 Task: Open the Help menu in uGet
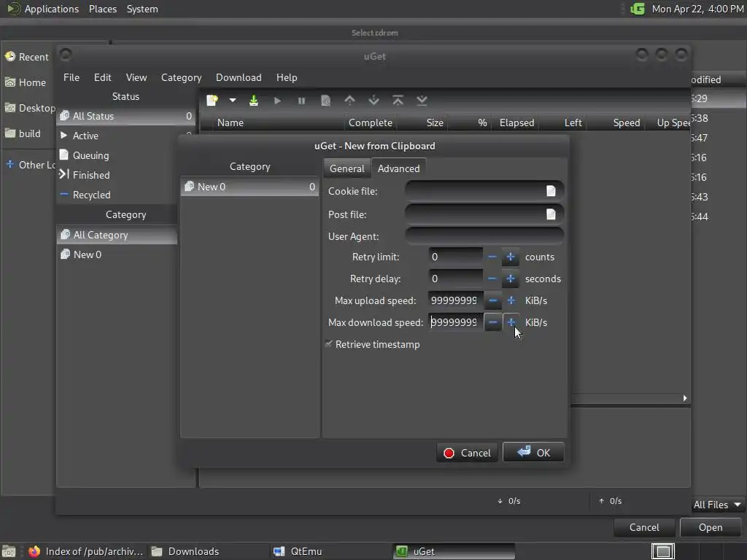(287, 77)
